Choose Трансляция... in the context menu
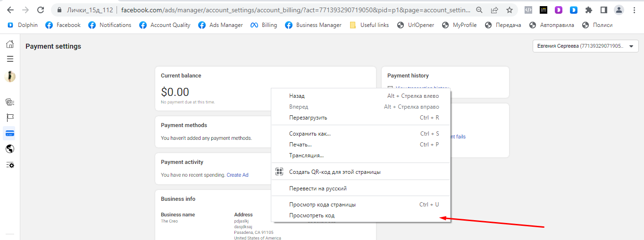Viewport: 644px width, 240px height. click(361, 155)
